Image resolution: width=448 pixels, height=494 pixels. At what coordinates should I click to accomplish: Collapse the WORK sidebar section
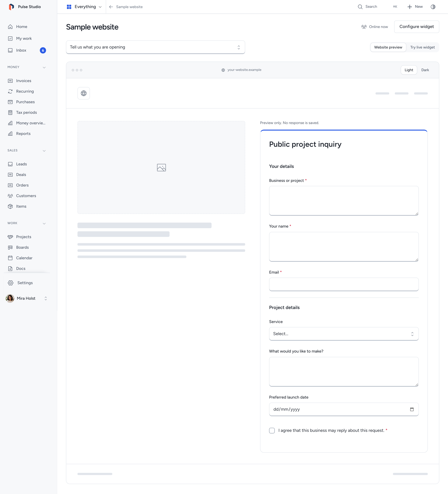tap(44, 224)
